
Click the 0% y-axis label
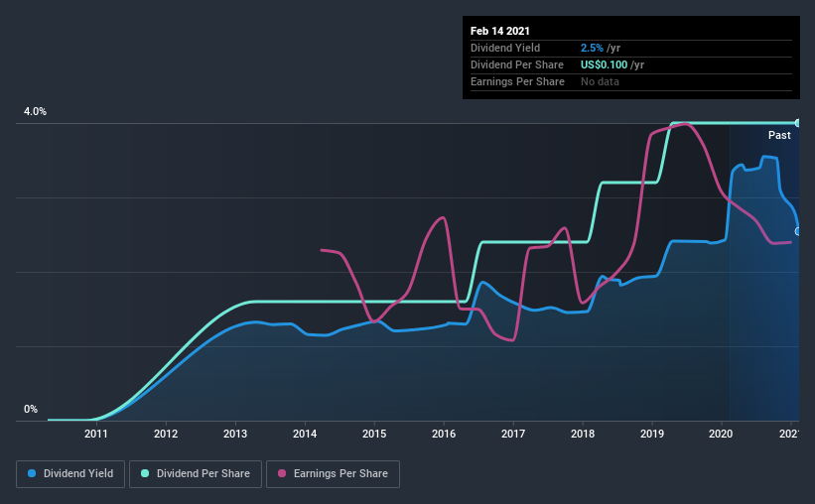pos(31,410)
